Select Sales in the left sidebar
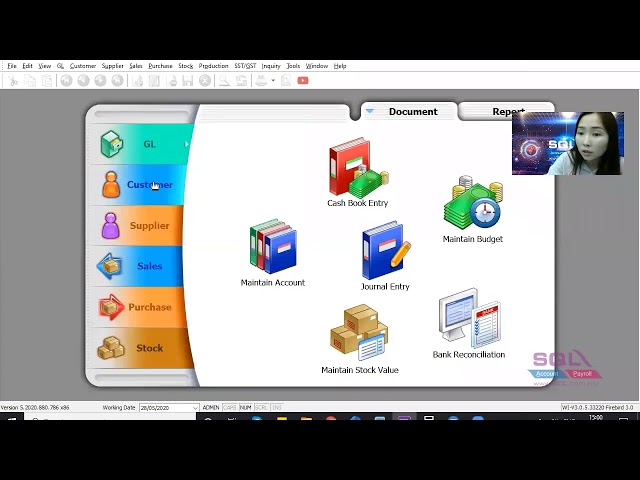640x480 pixels. [138, 266]
